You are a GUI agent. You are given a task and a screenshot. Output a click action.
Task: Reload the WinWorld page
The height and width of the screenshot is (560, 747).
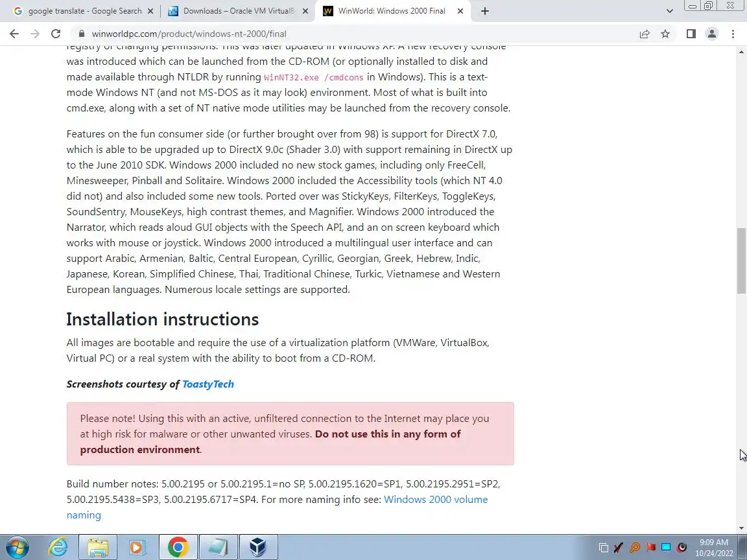(56, 34)
